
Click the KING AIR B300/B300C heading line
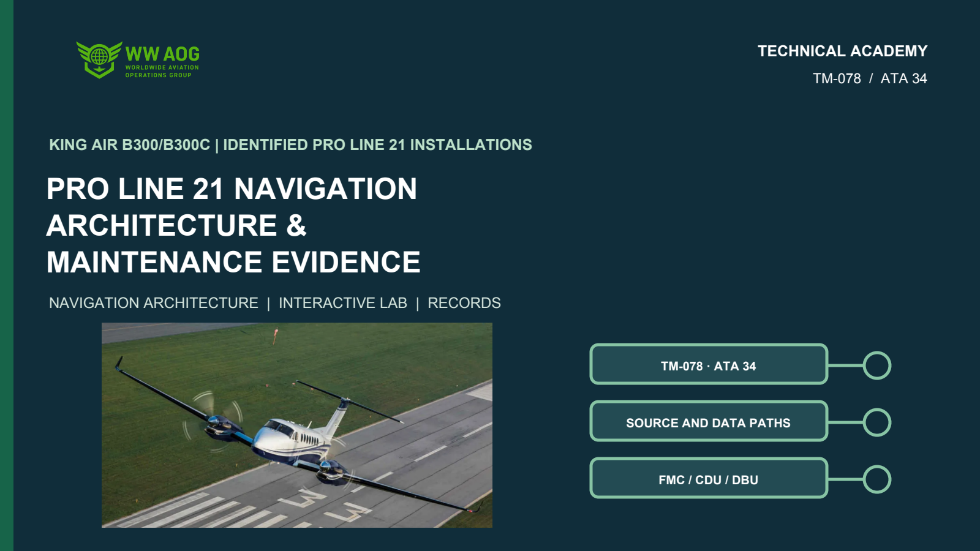point(290,144)
